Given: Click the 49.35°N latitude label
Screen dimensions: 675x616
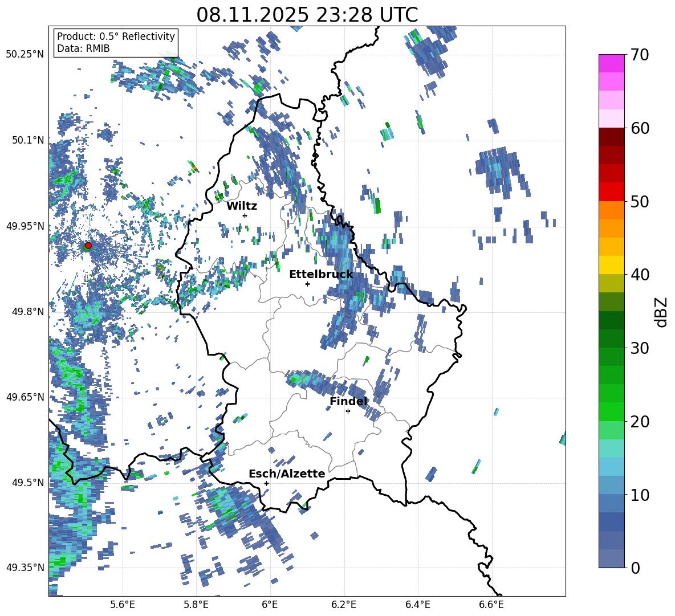Looking at the screenshot, I should (x=25, y=568).
